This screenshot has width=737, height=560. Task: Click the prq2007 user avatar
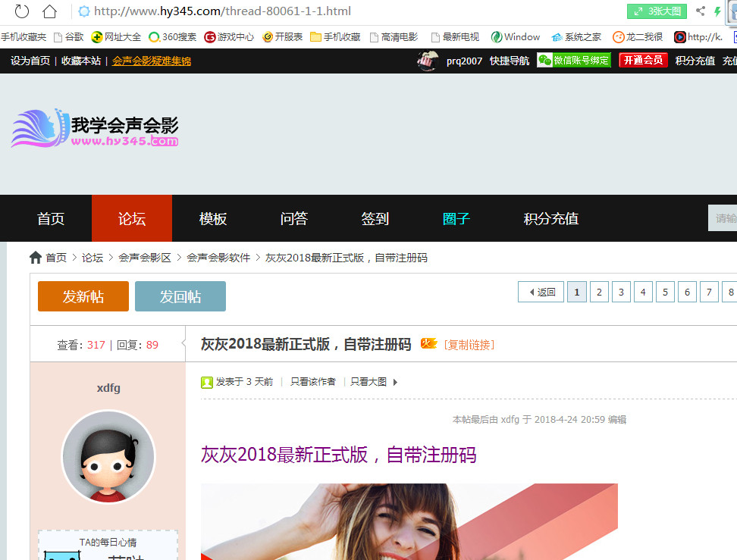428,61
